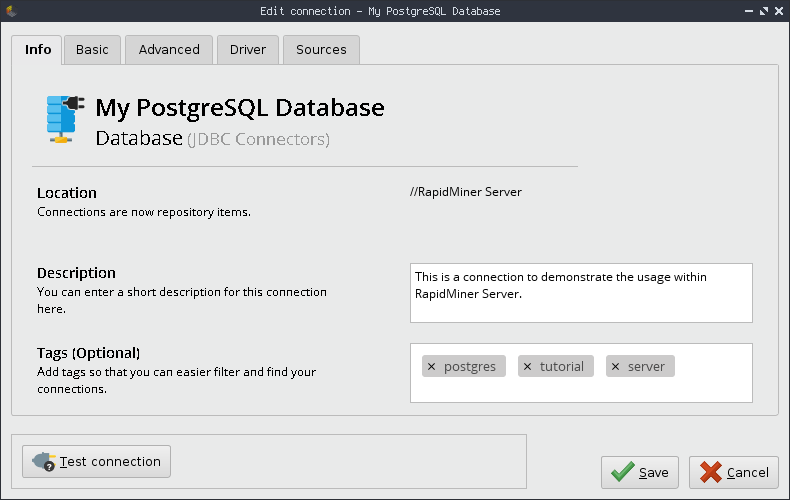This screenshot has height=500, width=790.
Task: Close the Edit connection window
Action: (x=779, y=11)
